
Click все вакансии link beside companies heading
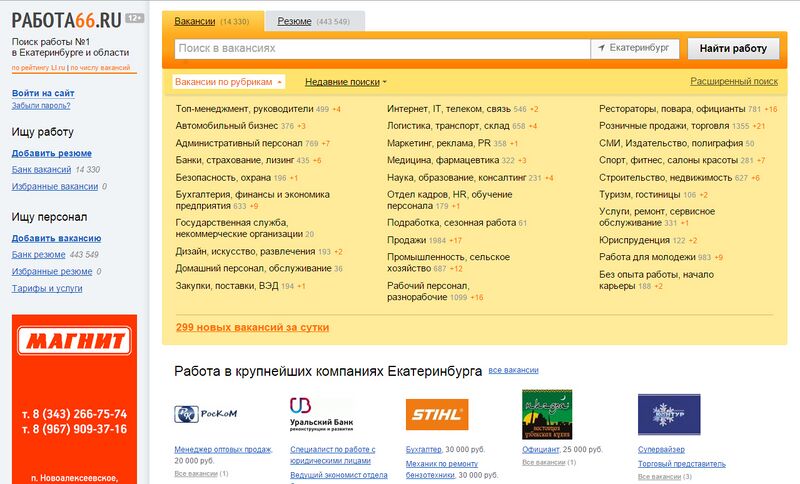coord(513,370)
